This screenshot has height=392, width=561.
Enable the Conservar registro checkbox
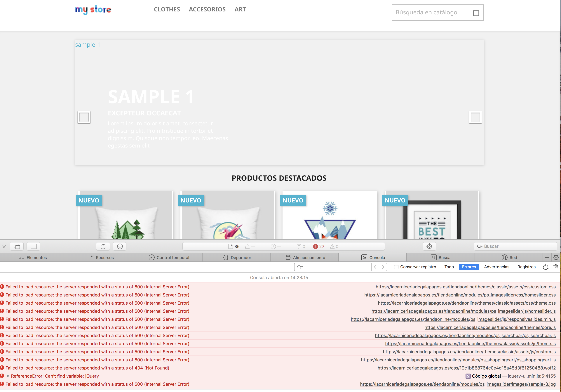396,267
